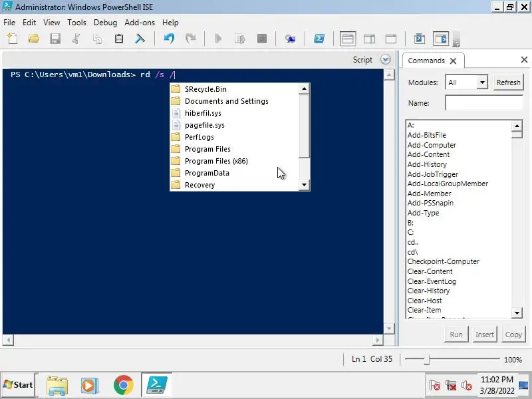Select Add-BitsFile in the commands list
532x399 pixels.
(x=427, y=135)
